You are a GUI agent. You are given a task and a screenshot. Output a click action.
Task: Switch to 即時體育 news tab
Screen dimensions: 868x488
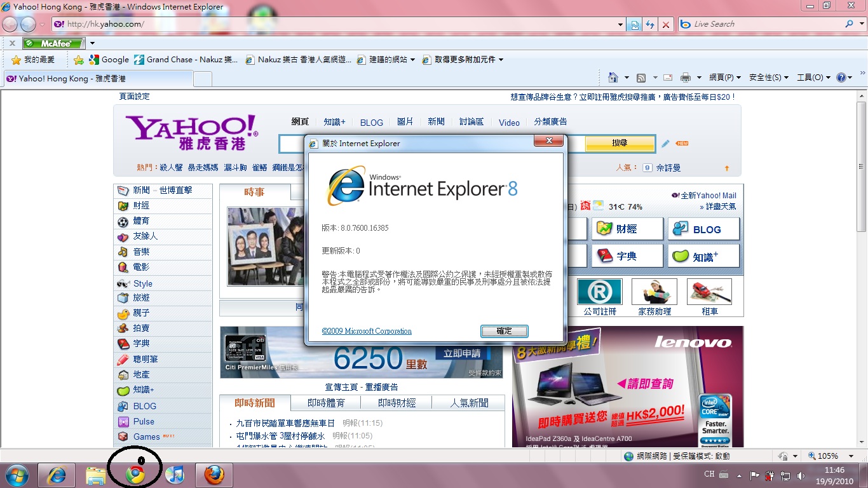[x=326, y=403]
